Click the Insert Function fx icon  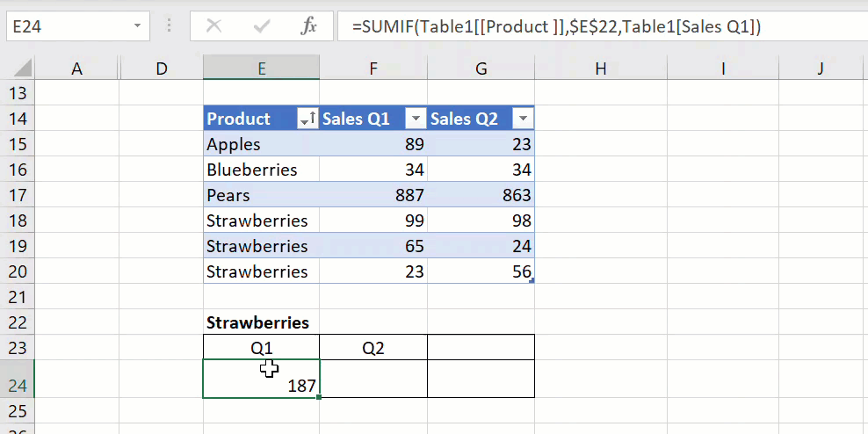(308, 26)
